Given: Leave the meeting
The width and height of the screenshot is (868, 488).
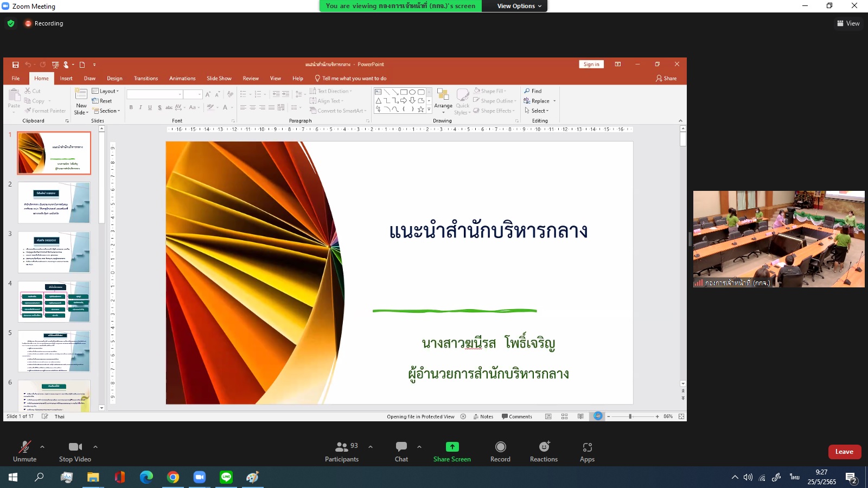Looking at the screenshot, I should coord(844,452).
